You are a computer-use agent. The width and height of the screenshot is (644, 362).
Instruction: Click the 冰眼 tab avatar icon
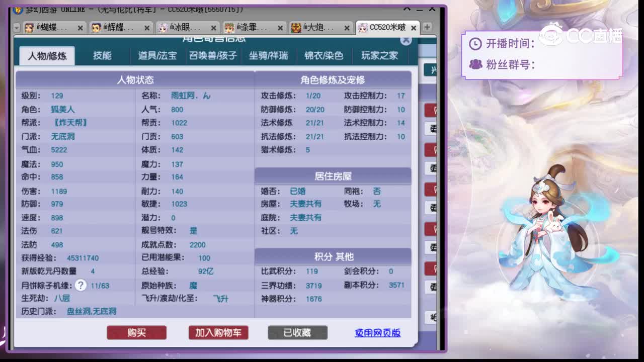click(163, 28)
